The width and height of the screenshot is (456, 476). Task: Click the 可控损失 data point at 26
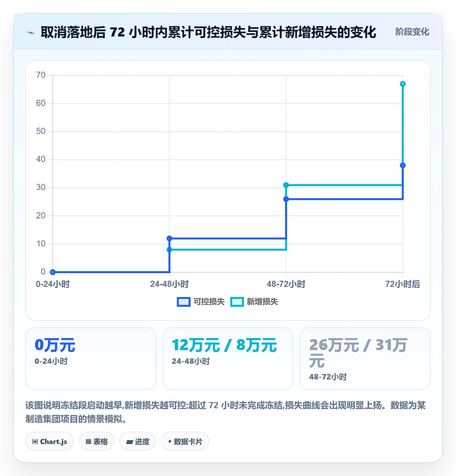pyautogui.click(x=286, y=199)
